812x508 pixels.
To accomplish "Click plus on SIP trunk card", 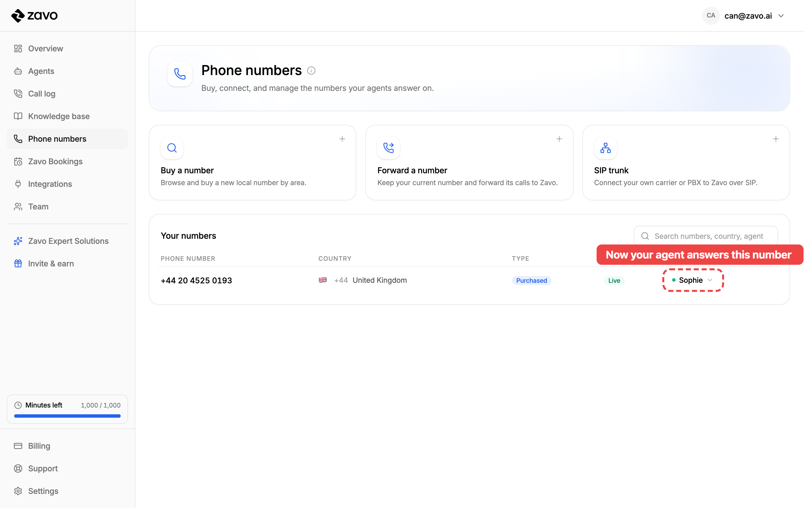I will [776, 139].
